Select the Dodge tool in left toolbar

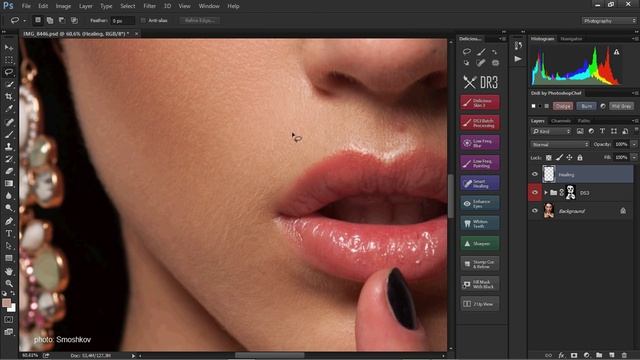(x=9, y=208)
